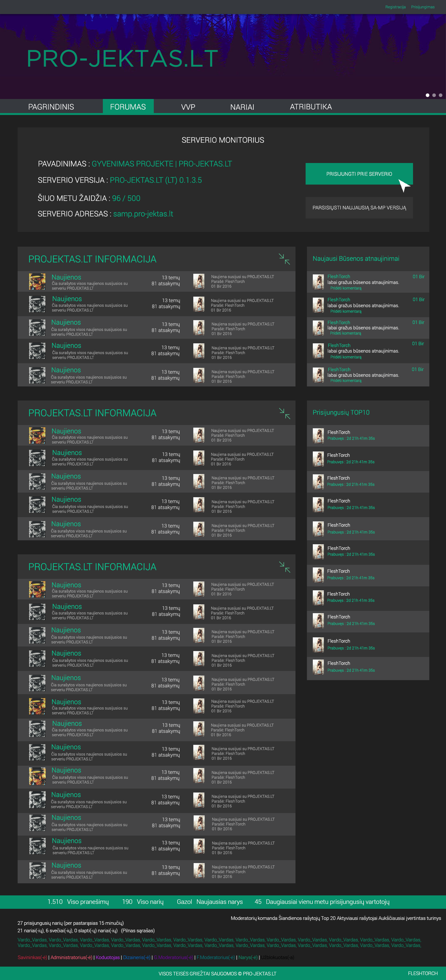Click first Pridėti komentarą link
The height and width of the screenshot is (980, 446).
[346, 288]
